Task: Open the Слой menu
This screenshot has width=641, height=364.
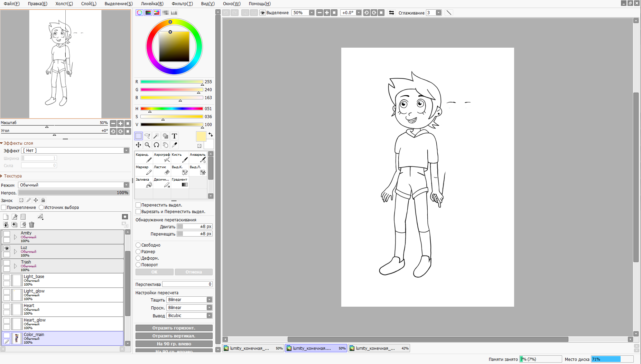Action: (x=89, y=4)
